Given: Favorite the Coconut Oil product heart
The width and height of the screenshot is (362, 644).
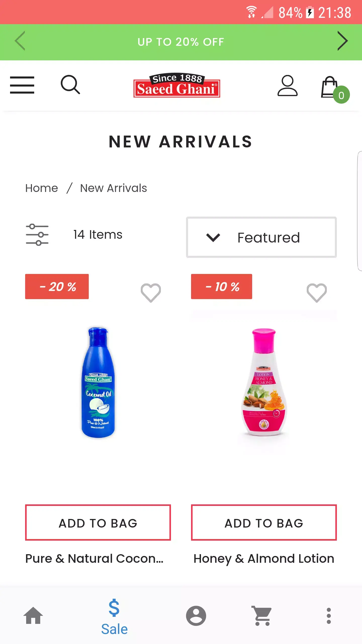Looking at the screenshot, I should point(151,293).
